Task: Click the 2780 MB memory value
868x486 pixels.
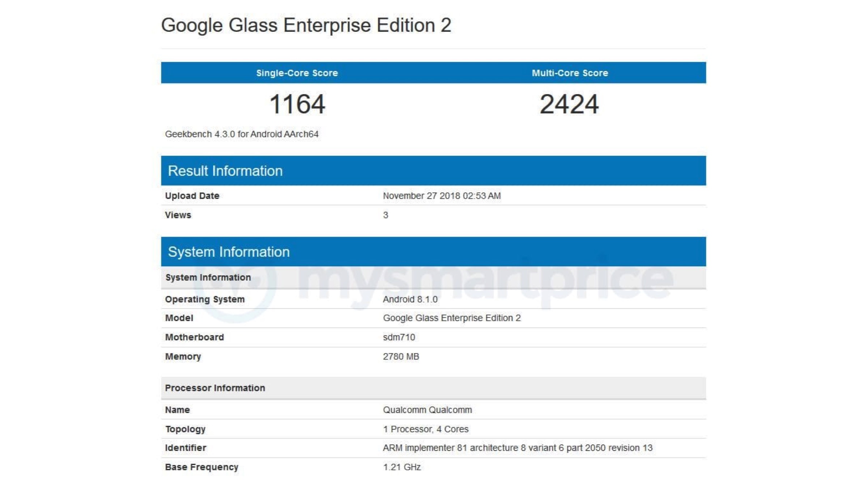Action: coord(401,357)
